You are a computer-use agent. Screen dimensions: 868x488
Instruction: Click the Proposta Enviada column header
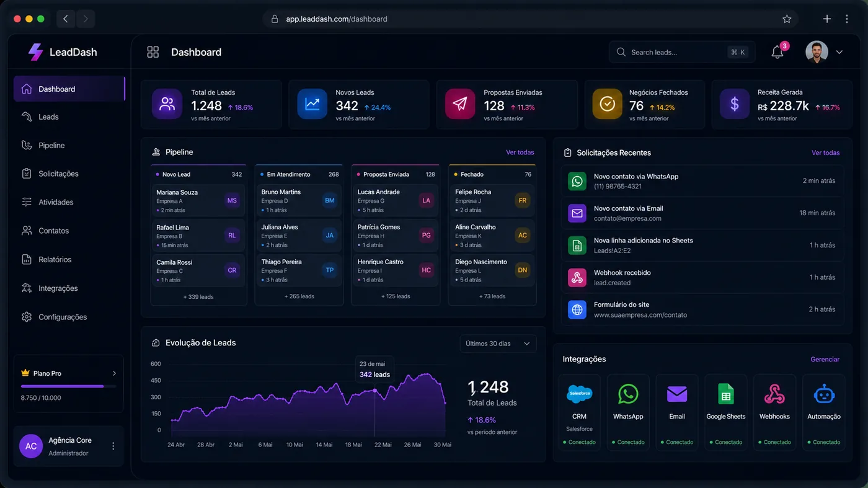(396, 174)
